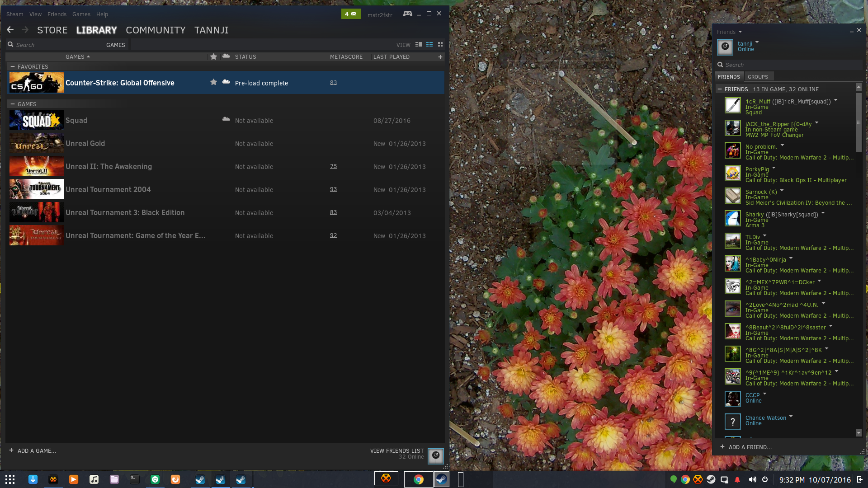Viewport: 868px width, 488px height.
Task: Switch to list view icon
Action: (429, 45)
